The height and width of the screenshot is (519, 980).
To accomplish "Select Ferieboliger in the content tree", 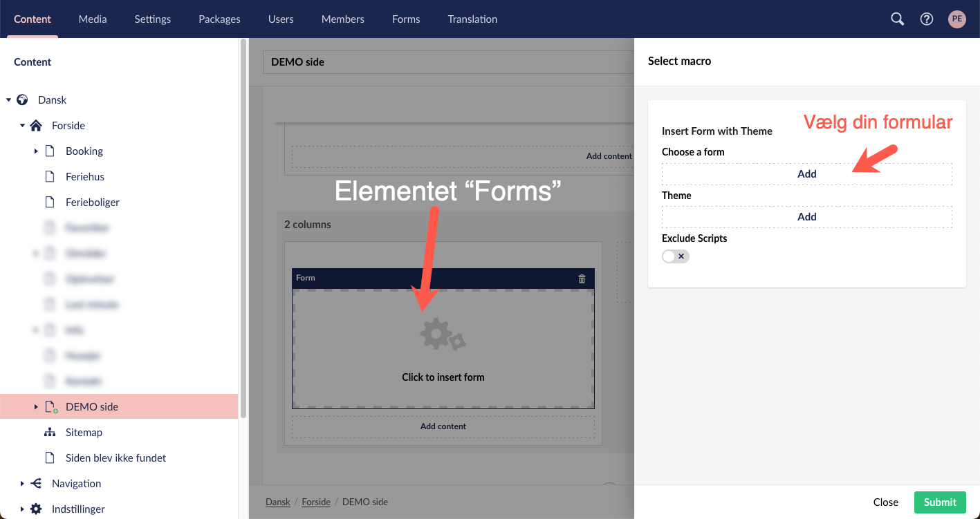I will coord(93,202).
